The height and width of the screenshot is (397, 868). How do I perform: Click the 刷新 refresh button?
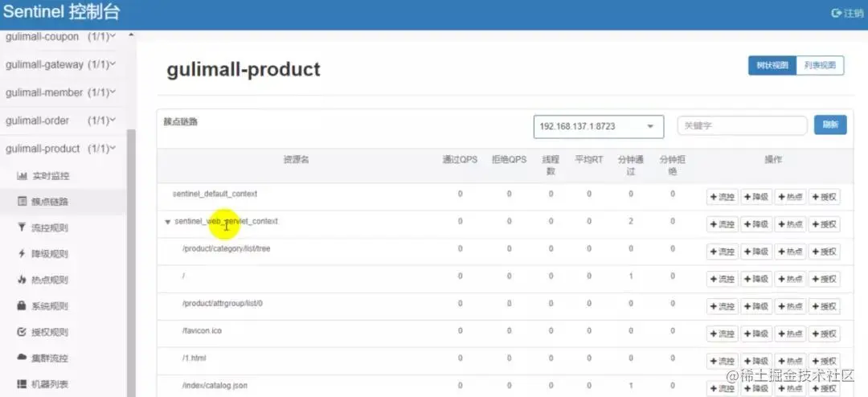(x=830, y=125)
